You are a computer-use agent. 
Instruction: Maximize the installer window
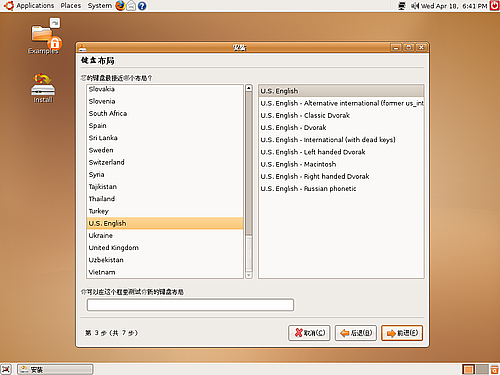[409, 48]
